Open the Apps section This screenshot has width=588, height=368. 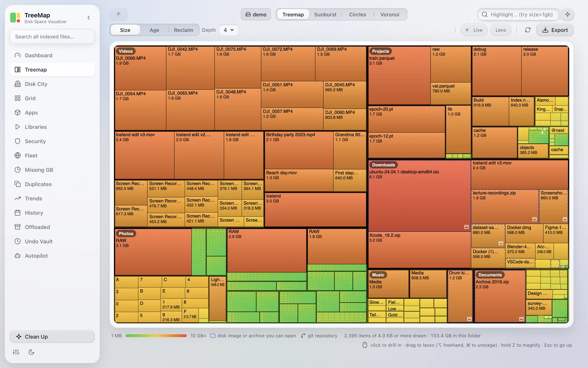pos(52,113)
